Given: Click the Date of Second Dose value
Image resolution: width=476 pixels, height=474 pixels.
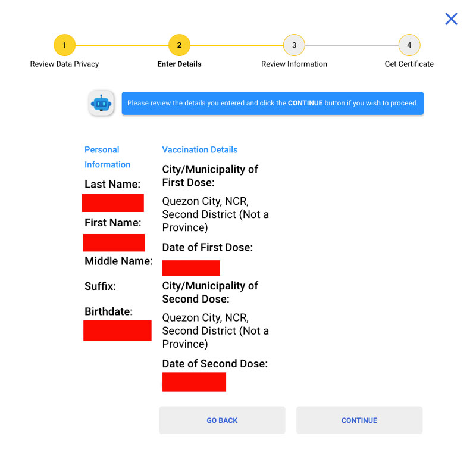Looking at the screenshot, I should click(194, 382).
